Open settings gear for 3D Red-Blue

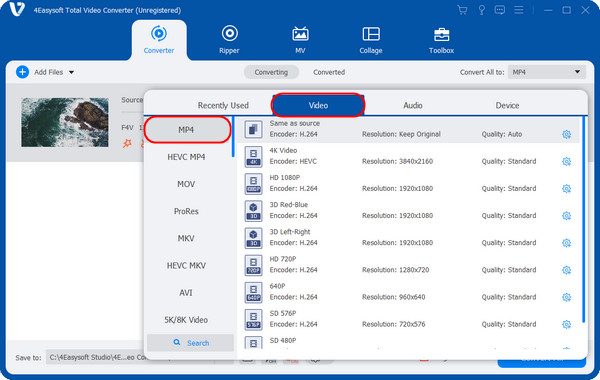pos(567,216)
